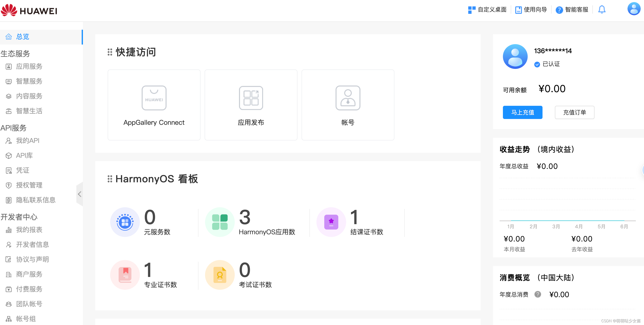Collapse the left sidebar with the arrow

click(79, 194)
